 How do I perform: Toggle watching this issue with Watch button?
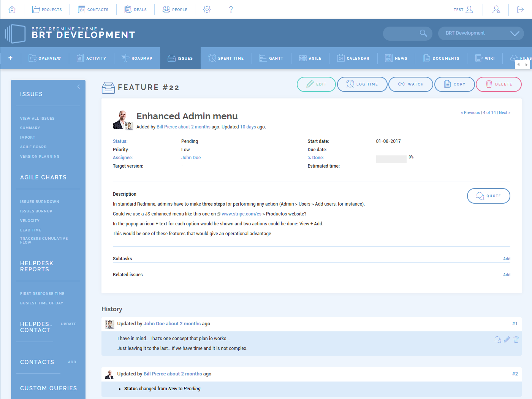click(x=410, y=84)
